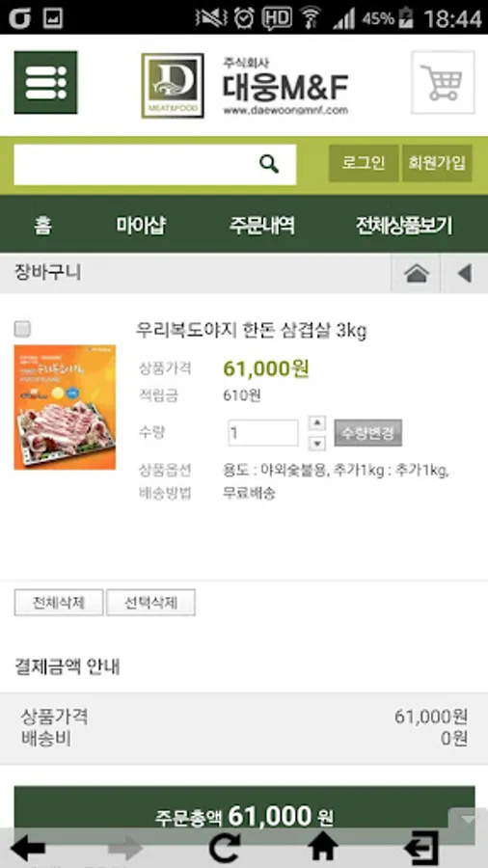Increase quantity with the up arrow
Viewport: 488px width, 868px height.
click(x=316, y=424)
